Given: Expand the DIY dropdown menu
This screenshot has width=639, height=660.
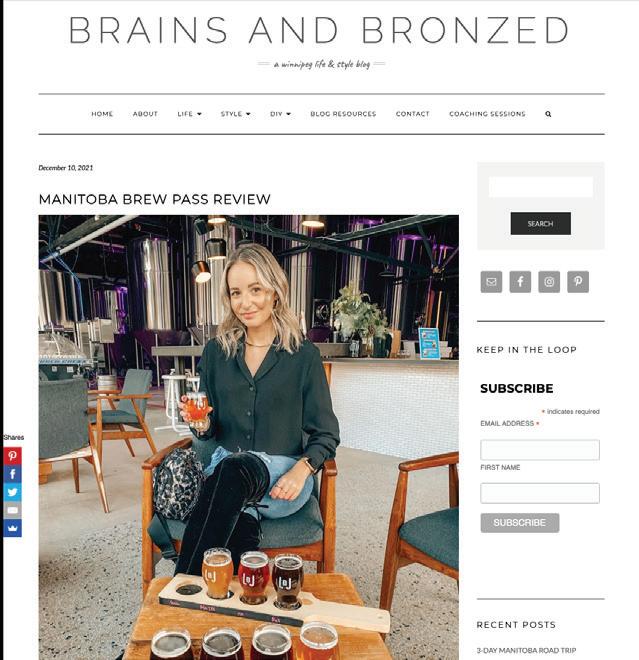Looking at the screenshot, I should point(280,114).
